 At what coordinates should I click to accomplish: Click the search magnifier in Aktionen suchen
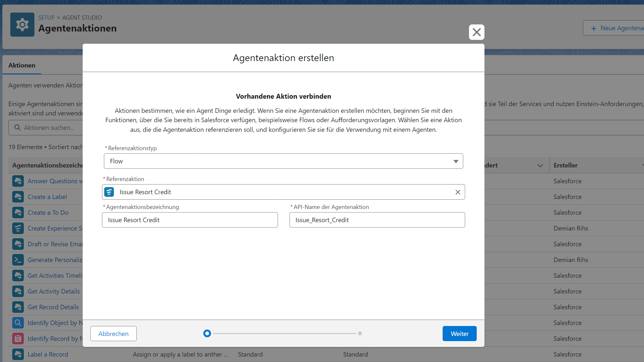18,128
